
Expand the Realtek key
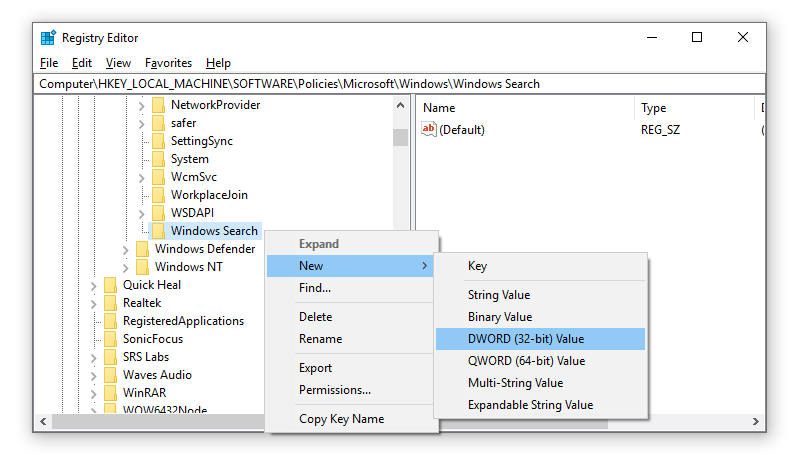point(93,304)
